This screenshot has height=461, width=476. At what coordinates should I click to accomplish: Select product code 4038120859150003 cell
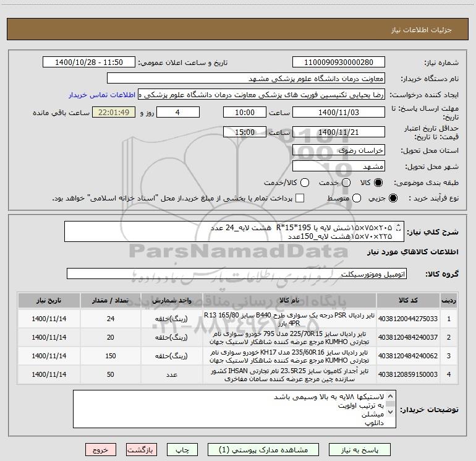(408, 374)
